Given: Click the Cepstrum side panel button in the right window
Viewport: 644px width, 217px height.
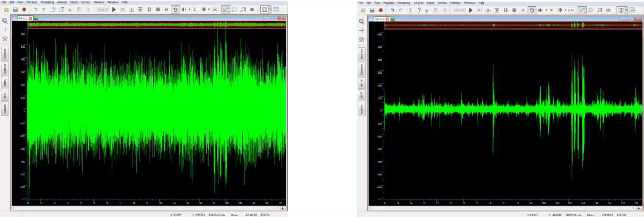Looking at the screenshot, I should pyautogui.click(x=362, y=69).
